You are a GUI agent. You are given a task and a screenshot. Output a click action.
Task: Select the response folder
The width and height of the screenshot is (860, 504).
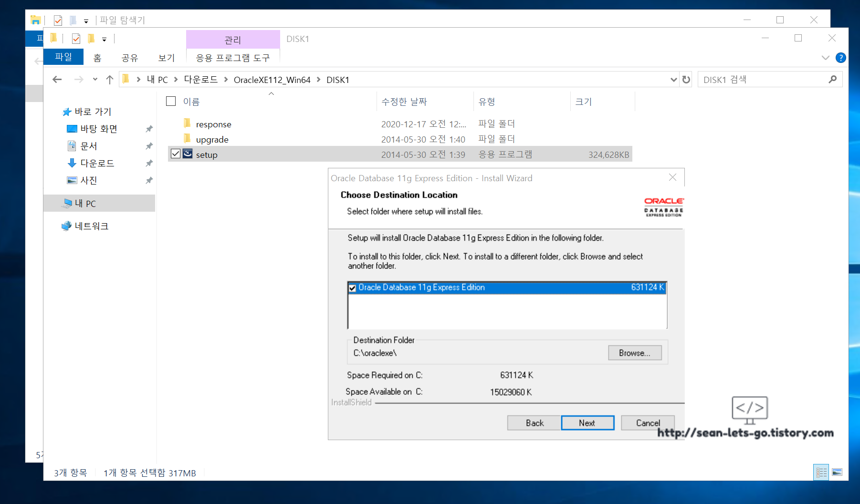click(x=213, y=124)
